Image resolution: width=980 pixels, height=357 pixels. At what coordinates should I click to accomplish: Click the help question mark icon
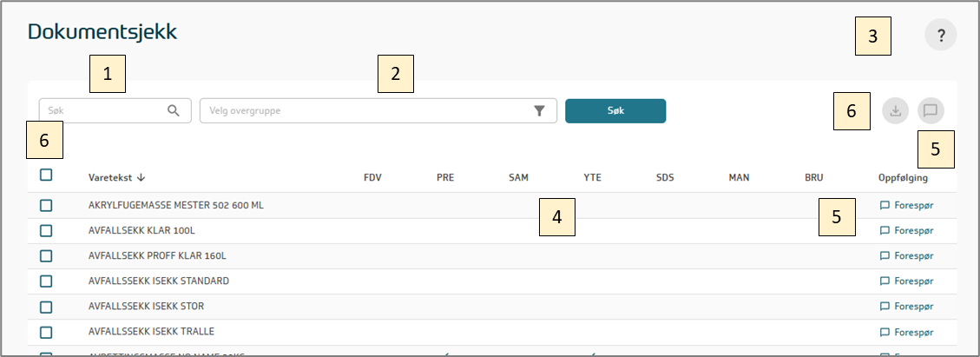940,36
